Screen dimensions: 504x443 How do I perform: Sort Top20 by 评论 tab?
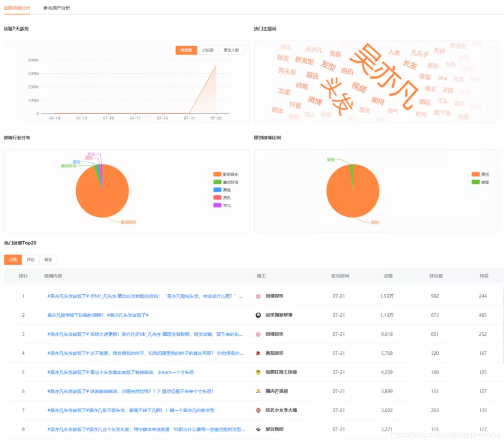pos(30,260)
